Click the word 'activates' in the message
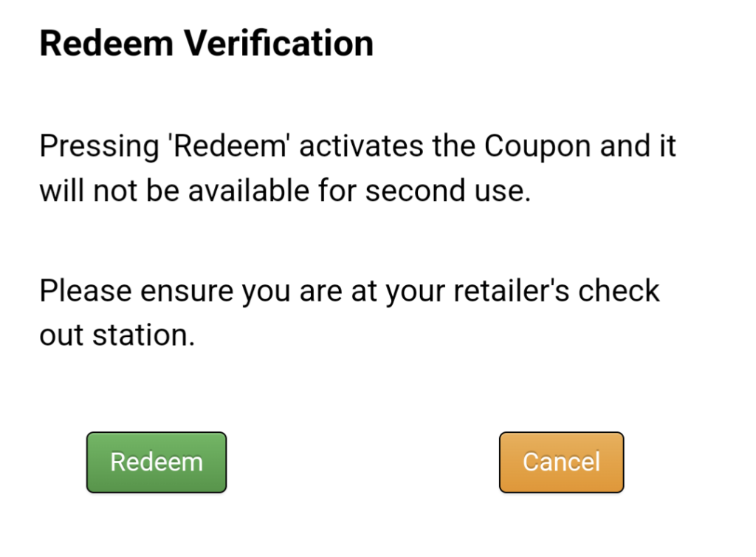The width and height of the screenshot is (756, 557). pos(360,146)
